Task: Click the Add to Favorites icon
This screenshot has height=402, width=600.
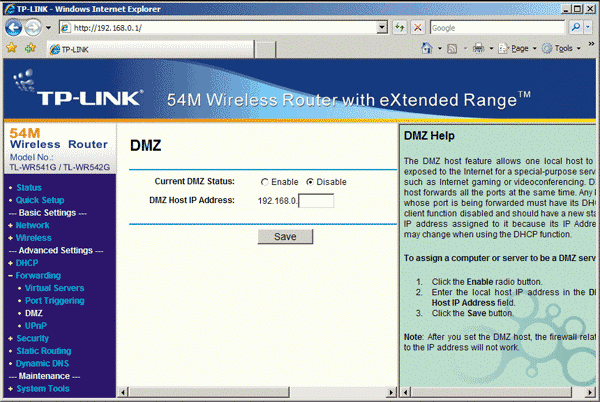Action: click(30, 48)
